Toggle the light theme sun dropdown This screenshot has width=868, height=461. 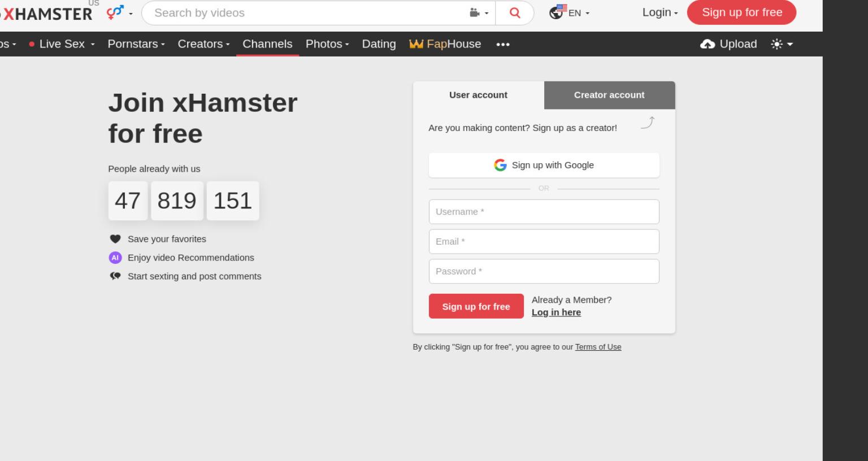point(782,44)
